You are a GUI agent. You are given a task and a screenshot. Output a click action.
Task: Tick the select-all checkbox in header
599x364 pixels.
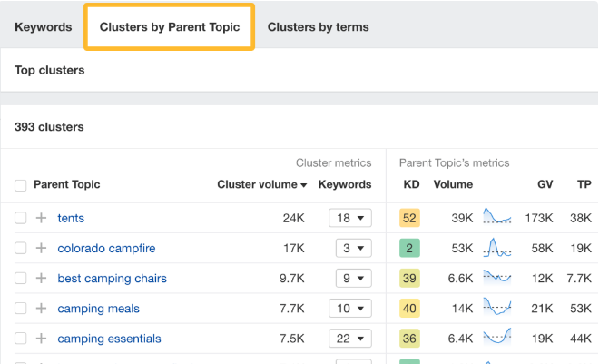point(21,185)
